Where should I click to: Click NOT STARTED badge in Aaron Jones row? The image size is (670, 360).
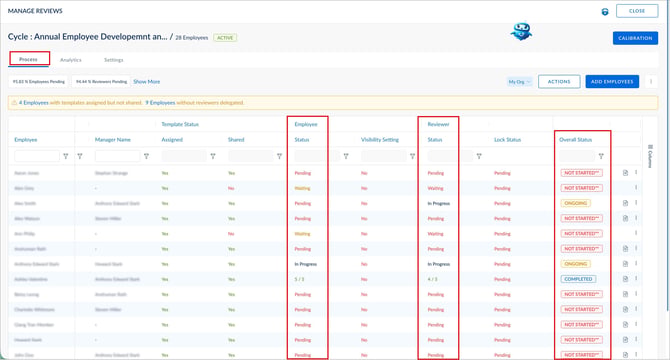582,173
